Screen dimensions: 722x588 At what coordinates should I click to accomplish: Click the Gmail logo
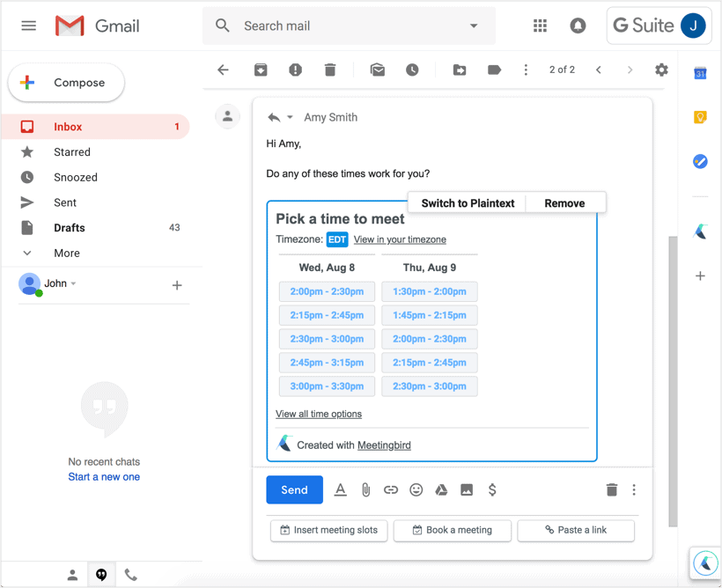tap(97, 26)
